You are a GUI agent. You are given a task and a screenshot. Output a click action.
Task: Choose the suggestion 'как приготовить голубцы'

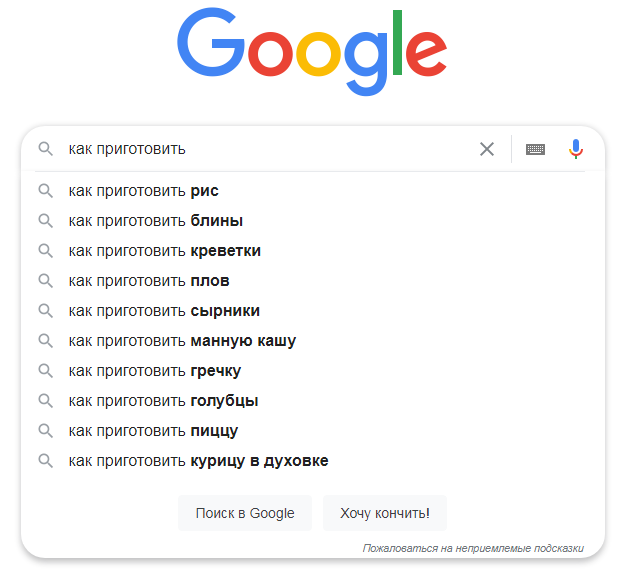click(313, 401)
